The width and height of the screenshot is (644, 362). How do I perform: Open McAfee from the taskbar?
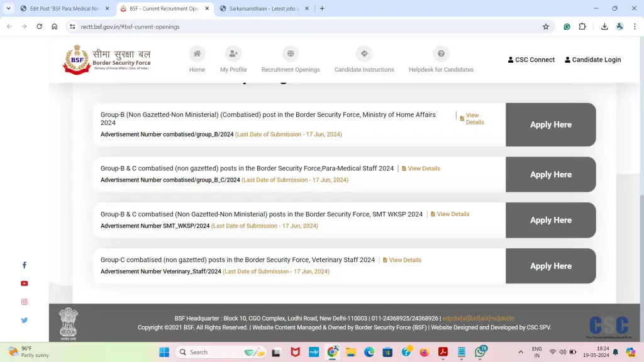click(x=296, y=352)
